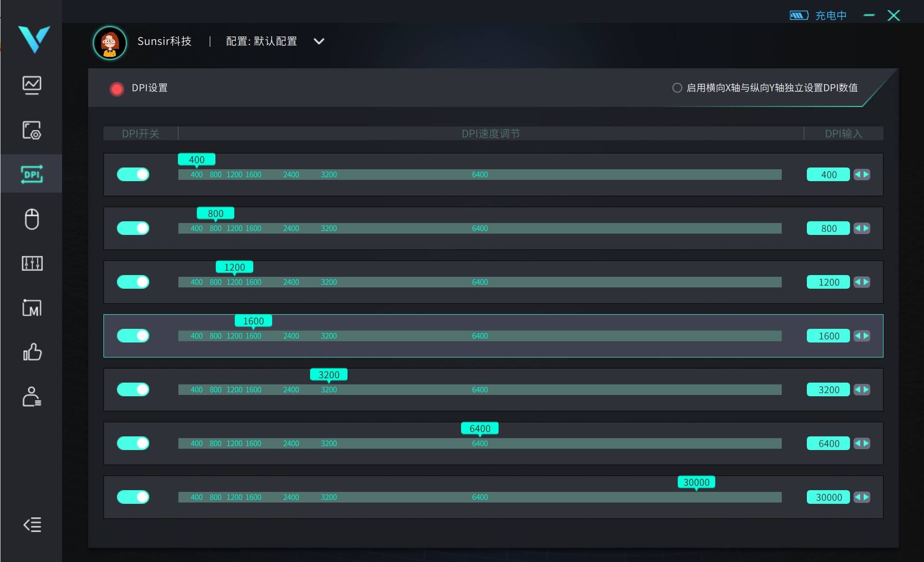Increase 800 DPI with right stepper arrow

[x=866, y=228]
